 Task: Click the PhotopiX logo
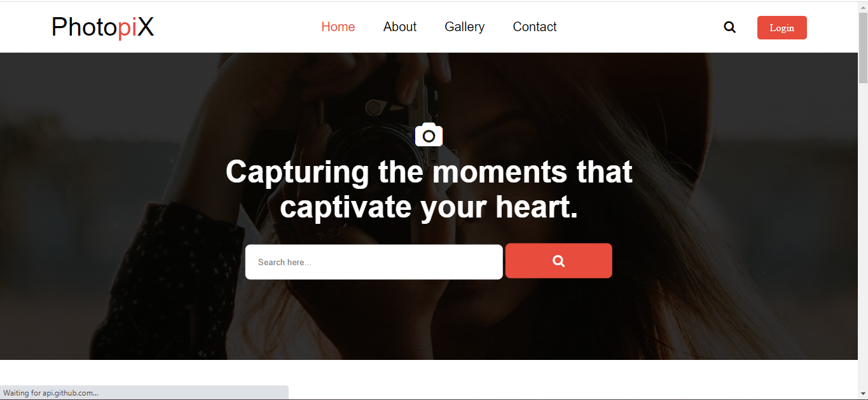tap(102, 27)
